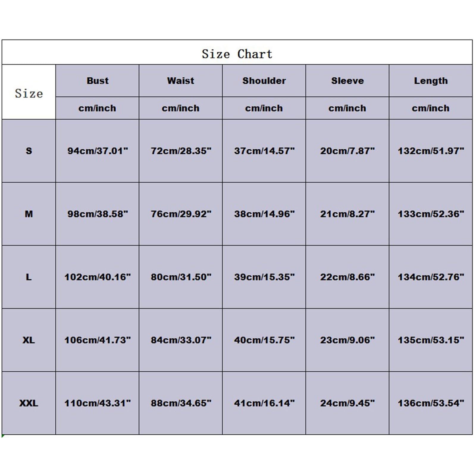Click the 94cm/37.01" bust cell
476x476 pixels.
(97, 151)
